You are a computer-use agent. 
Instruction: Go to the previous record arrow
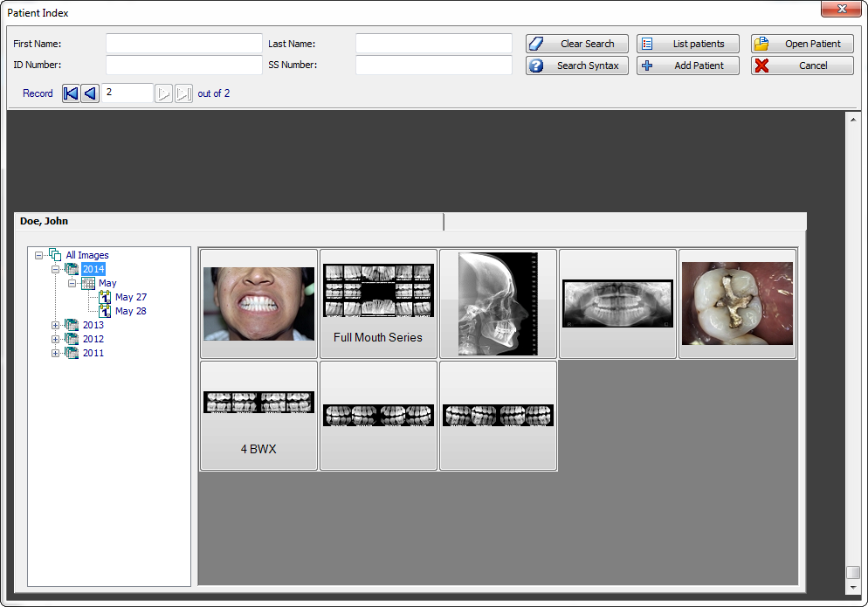[x=90, y=93]
